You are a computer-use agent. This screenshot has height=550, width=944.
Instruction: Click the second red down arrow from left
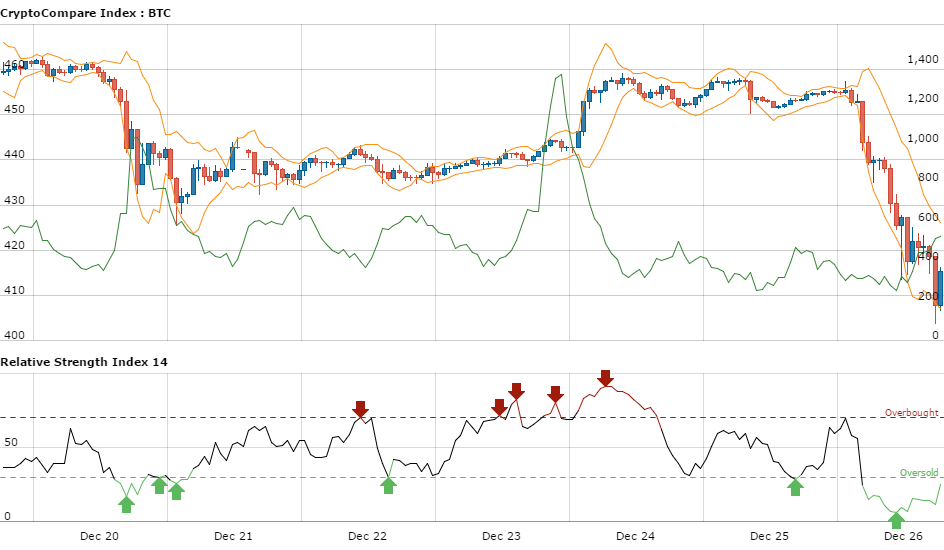click(499, 407)
